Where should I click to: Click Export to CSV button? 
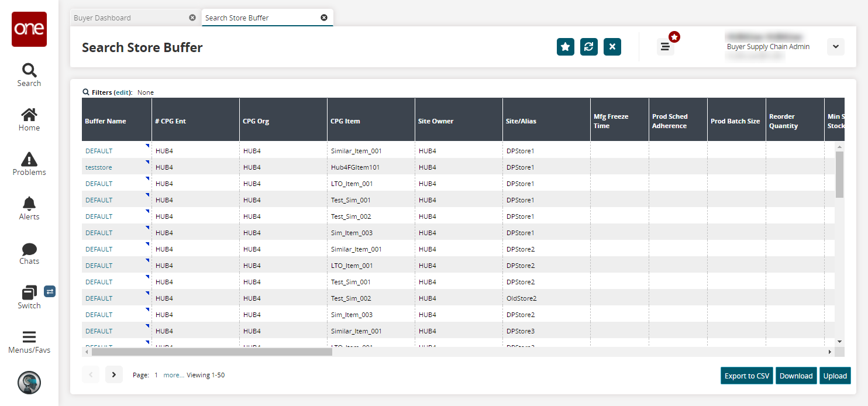[746, 376]
